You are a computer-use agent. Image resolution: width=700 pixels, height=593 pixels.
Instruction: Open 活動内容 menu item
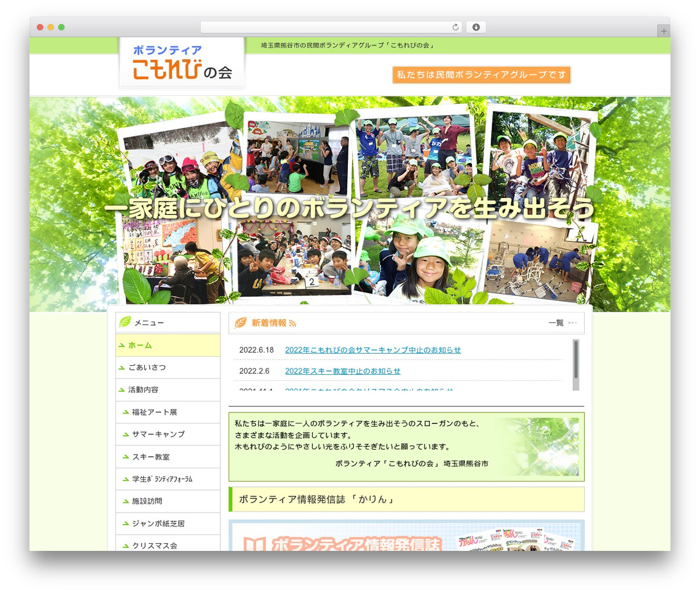(168, 390)
